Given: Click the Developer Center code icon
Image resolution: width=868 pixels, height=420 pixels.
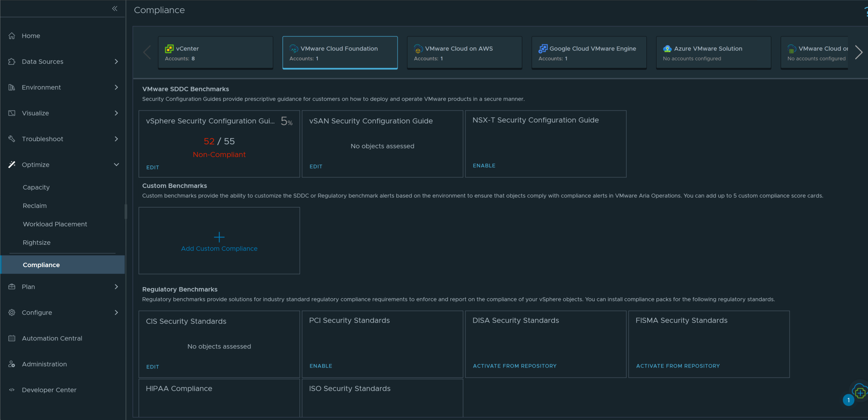Looking at the screenshot, I should [x=12, y=390].
